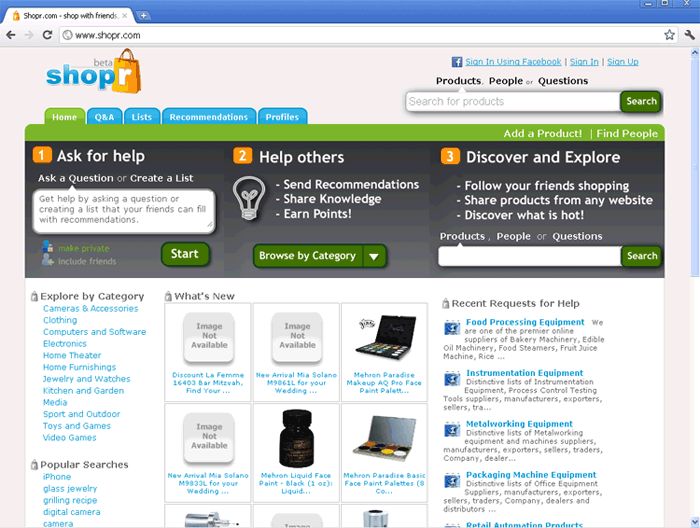Viewport: 700px width, 528px height.
Task: Click the 'Add a Product!' link
Action: [x=543, y=134]
